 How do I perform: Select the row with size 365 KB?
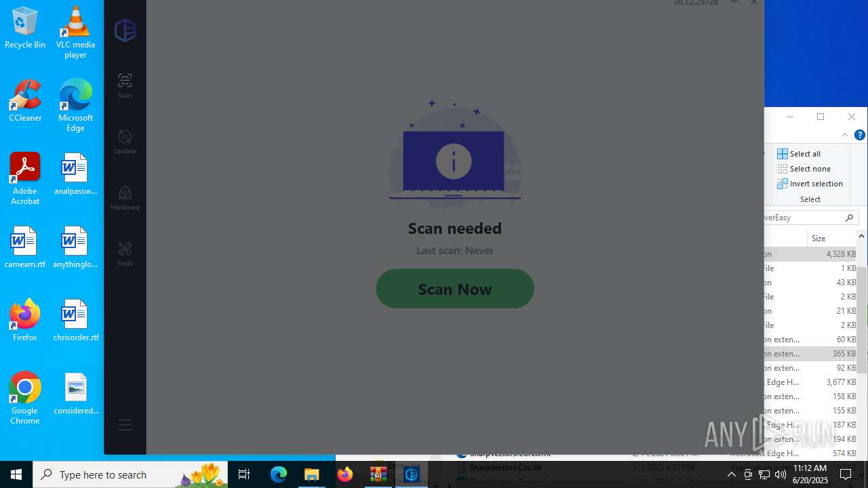click(x=810, y=354)
